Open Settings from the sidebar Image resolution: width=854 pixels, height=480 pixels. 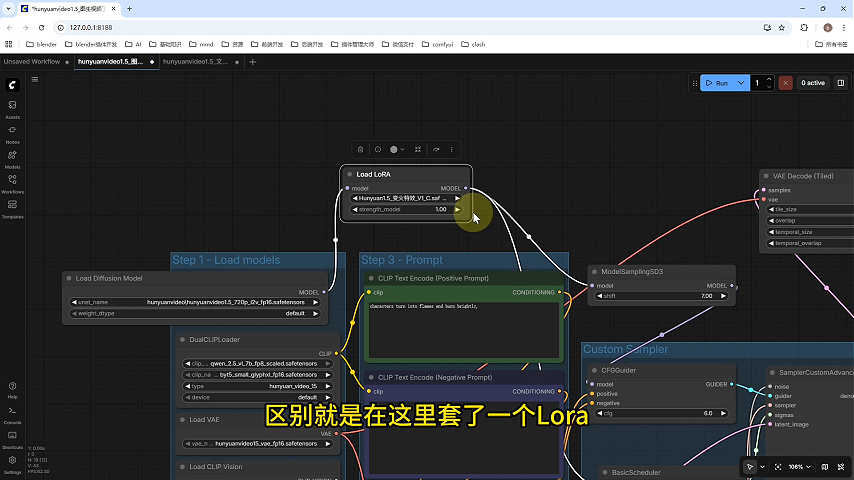pos(12,464)
